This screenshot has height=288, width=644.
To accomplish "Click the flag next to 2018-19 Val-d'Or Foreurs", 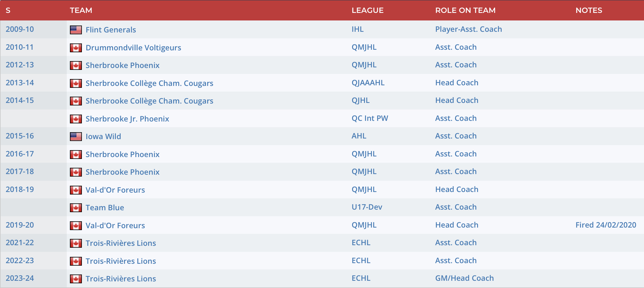I will click(76, 190).
